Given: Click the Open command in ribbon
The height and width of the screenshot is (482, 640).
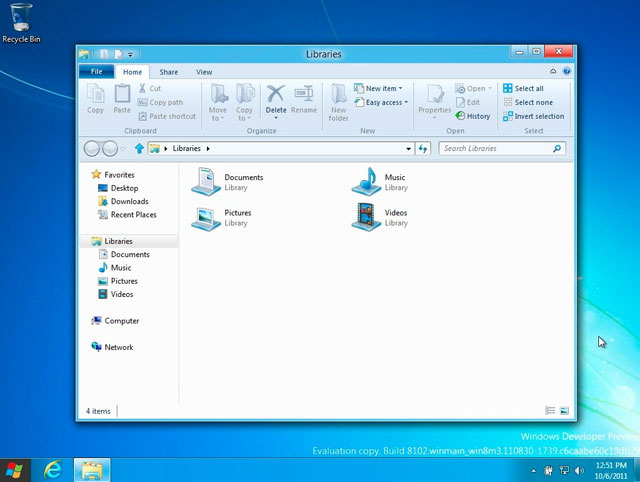Looking at the screenshot, I should click(473, 89).
